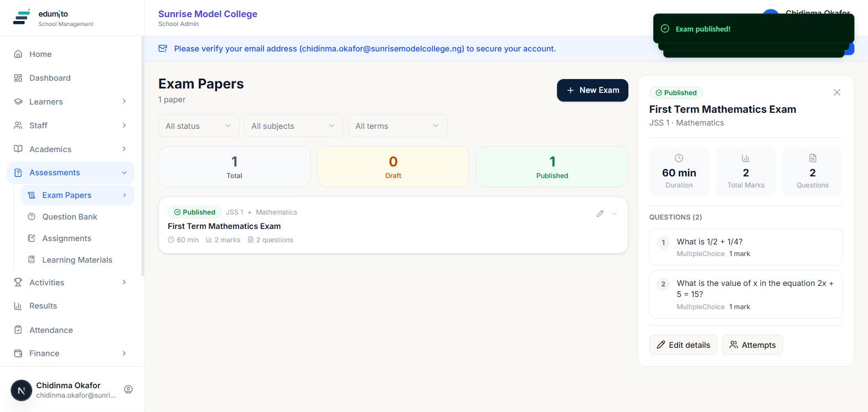Click the Learners graduation cap icon

pyautogui.click(x=18, y=102)
